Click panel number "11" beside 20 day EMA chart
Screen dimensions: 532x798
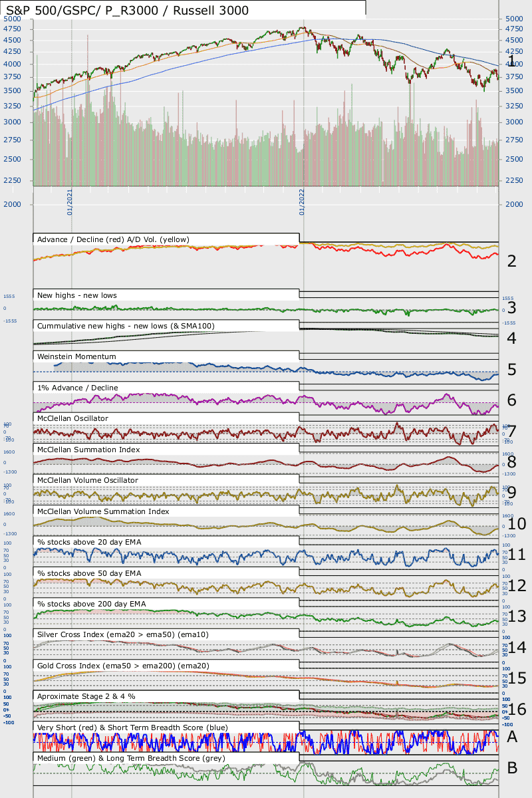tap(517, 555)
